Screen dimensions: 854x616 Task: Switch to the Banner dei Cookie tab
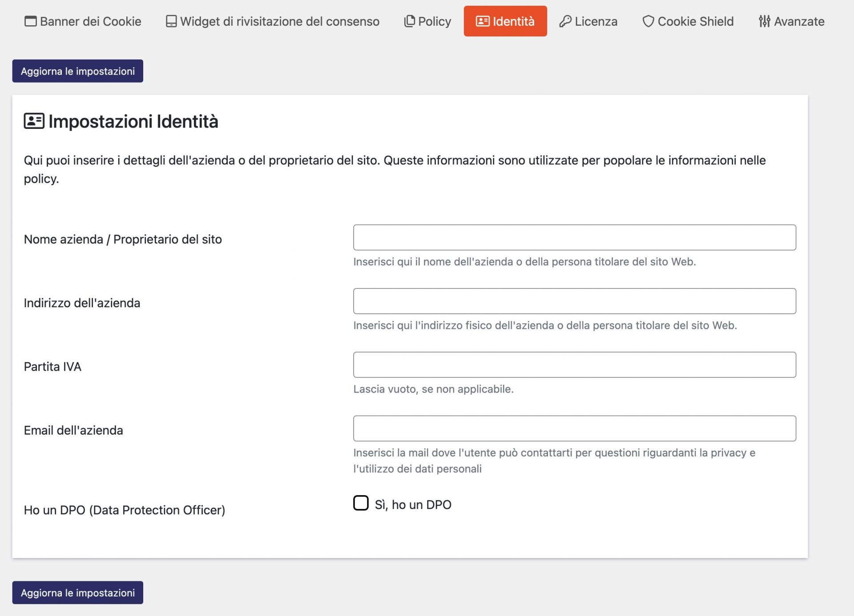(83, 21)
